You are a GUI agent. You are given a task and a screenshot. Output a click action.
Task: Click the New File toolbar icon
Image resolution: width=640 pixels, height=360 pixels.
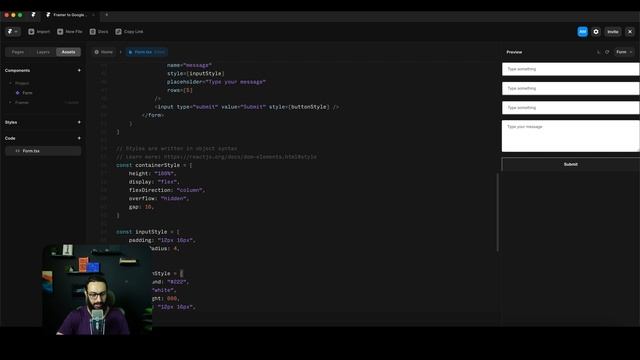coord(60,31)
